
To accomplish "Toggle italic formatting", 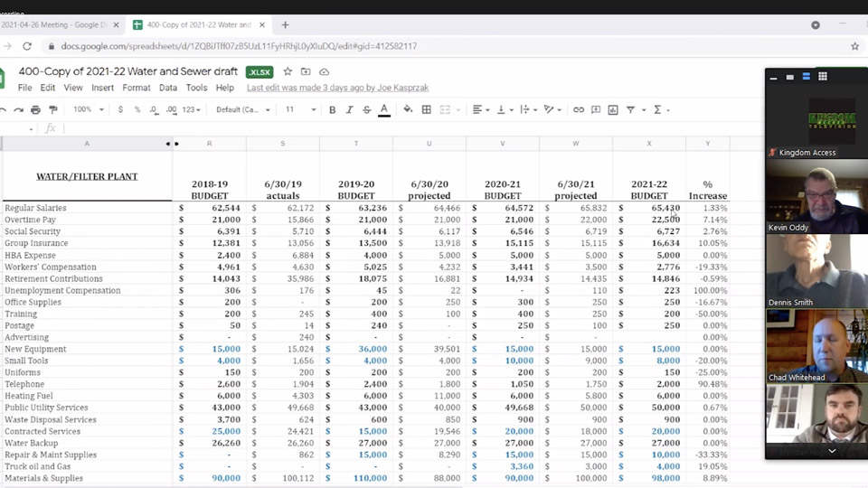I will tap(349, 109).
